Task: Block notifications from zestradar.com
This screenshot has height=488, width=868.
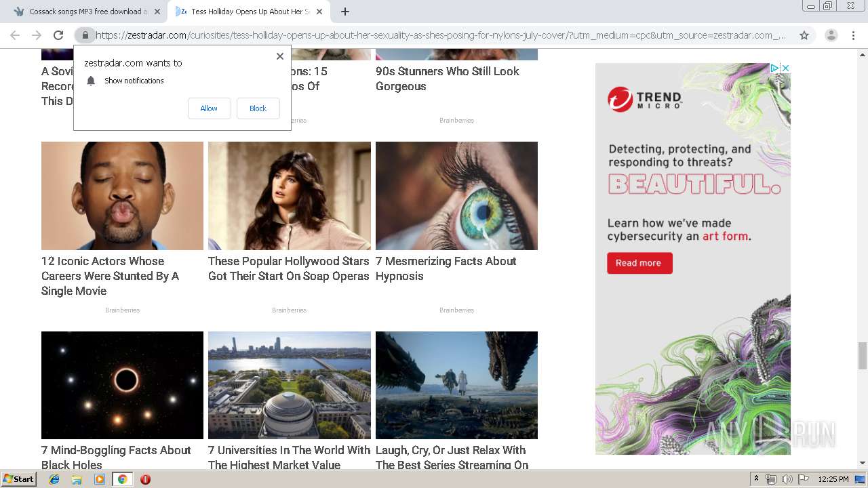Action: pyautogui.click(x=258, y=108)
